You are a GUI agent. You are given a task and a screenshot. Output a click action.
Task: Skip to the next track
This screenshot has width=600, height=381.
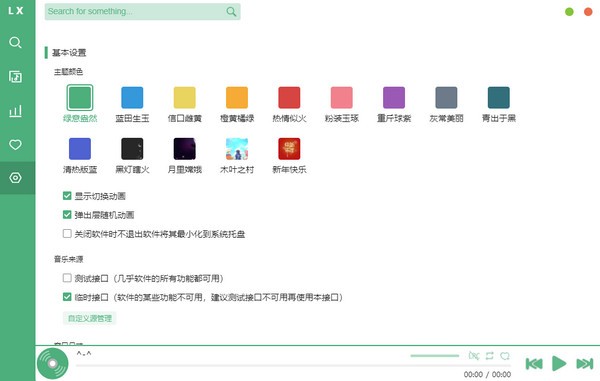point(585,363)
